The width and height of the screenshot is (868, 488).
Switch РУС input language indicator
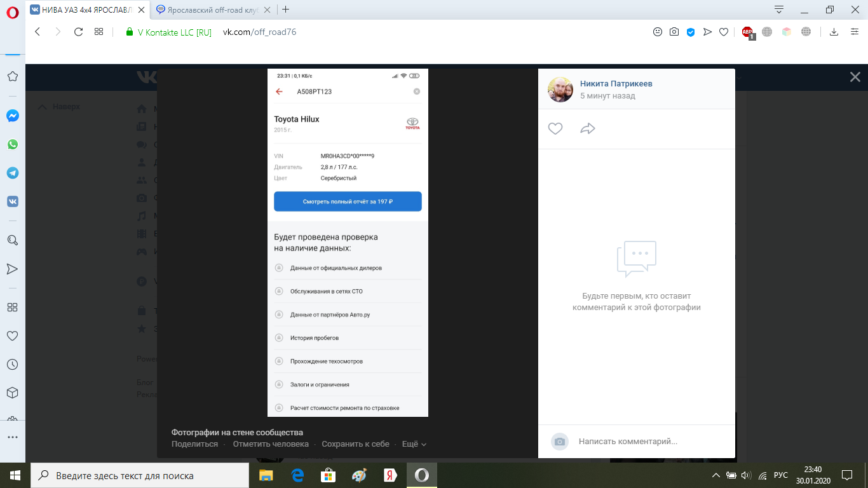(782, 475)
